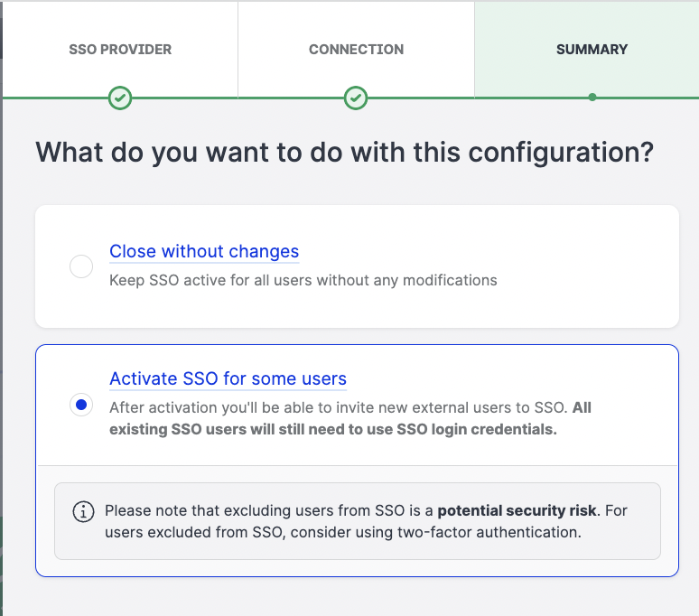Click the green dot marker under Summary

point(592,98)
